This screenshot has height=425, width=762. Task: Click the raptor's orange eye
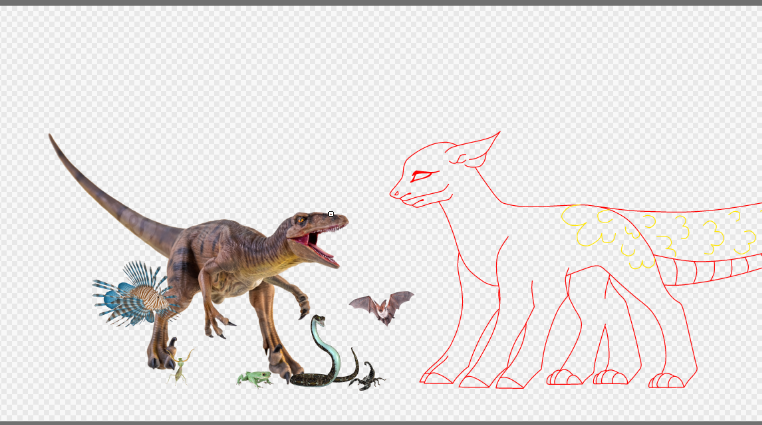(301, 220)
